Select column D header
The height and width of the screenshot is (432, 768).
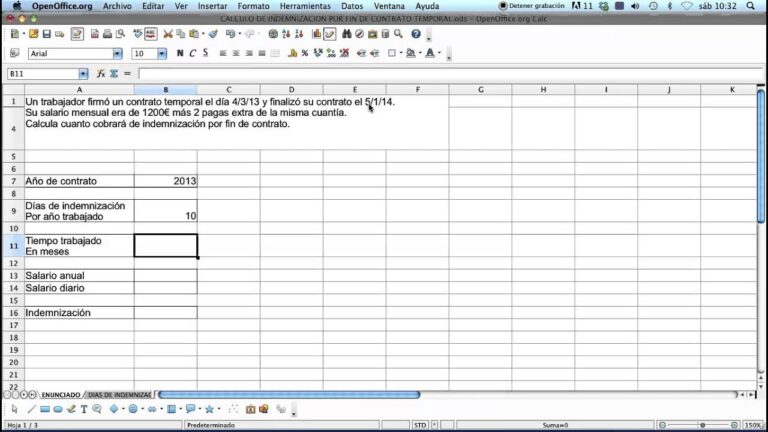tap(291, 90)
